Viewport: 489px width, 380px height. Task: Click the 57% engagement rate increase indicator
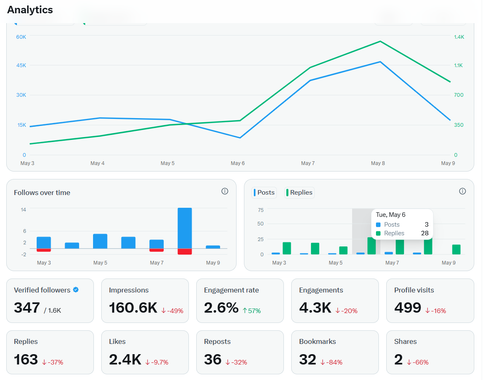click(x=252, y=311)
